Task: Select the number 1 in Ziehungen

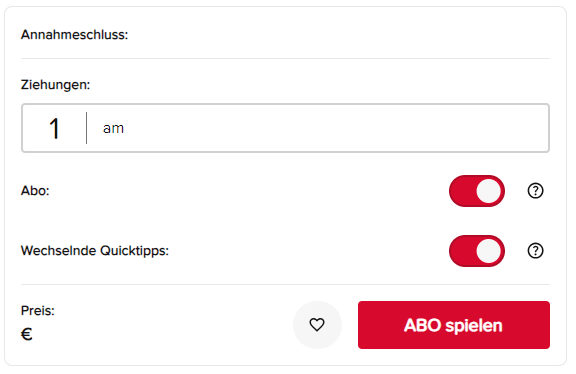Action: 54,129
